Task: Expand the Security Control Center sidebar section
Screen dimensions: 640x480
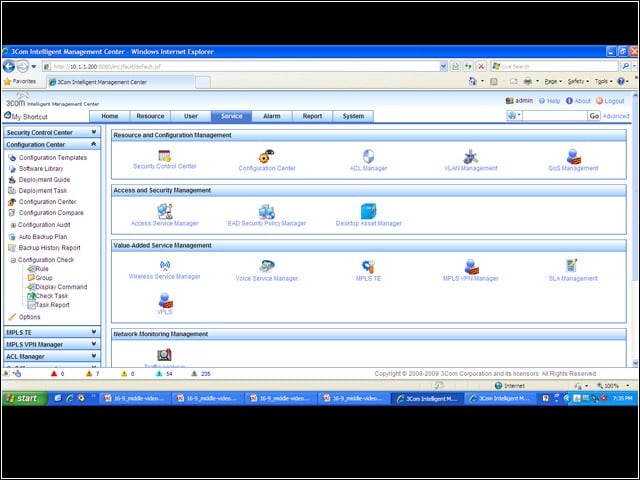Action: tap(94, 132)
